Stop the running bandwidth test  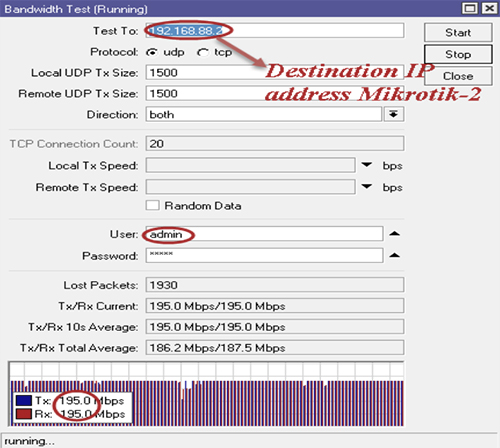458,54
